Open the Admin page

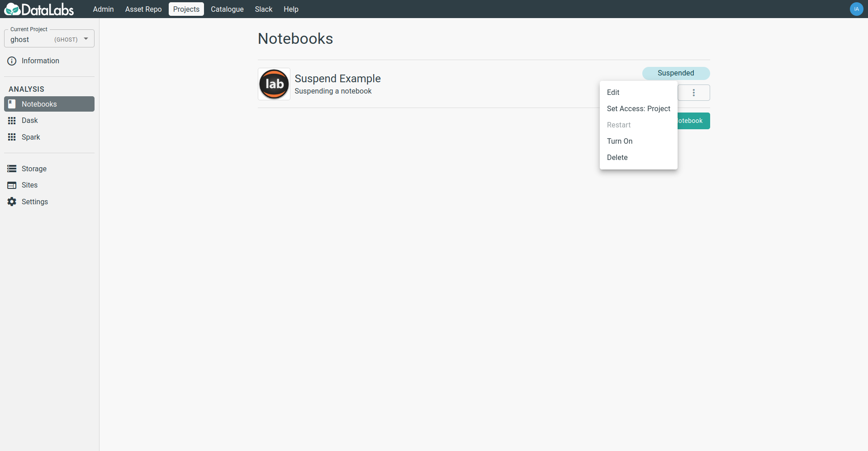coord(103,9)
